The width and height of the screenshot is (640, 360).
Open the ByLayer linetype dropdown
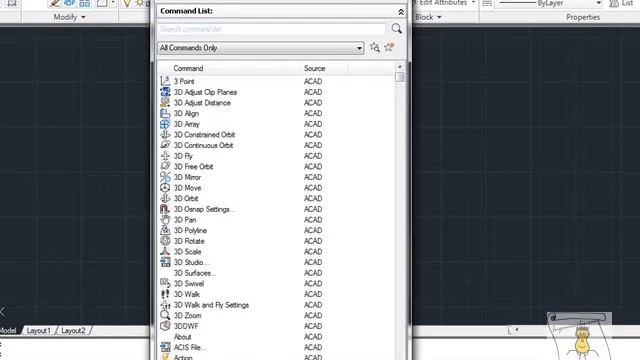[x=598, y=3]
